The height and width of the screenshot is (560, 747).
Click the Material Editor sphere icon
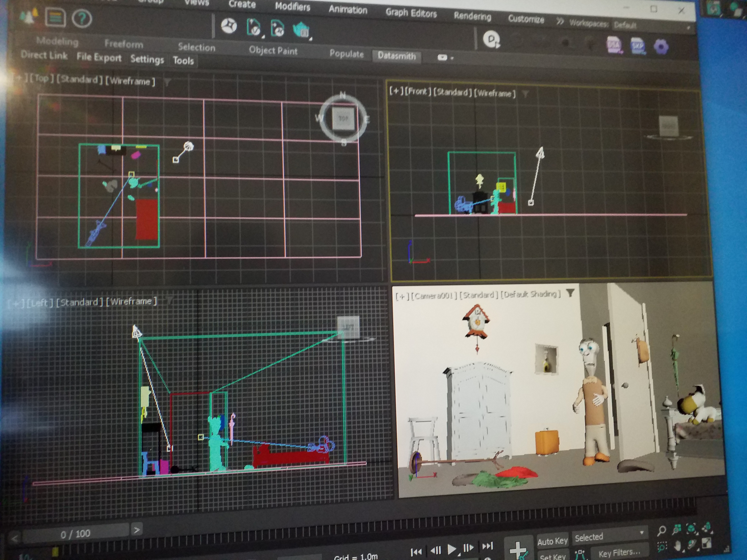pos(229,26)
